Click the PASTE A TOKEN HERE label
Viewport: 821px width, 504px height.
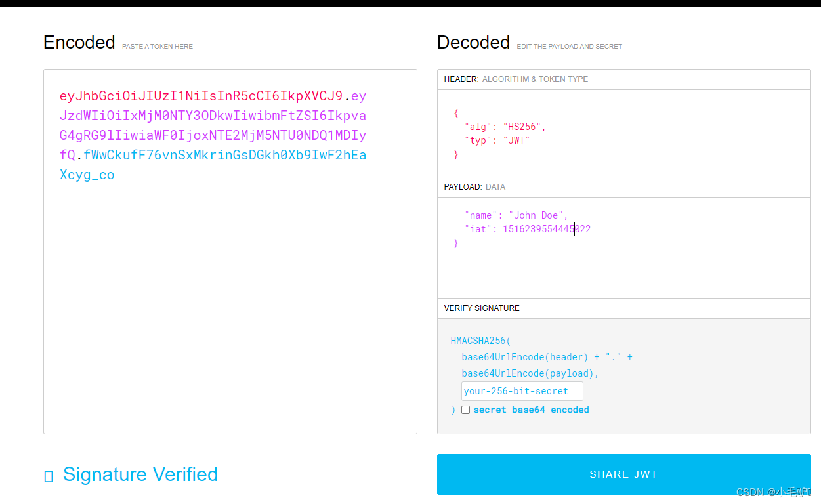click(x=158, y=46)
